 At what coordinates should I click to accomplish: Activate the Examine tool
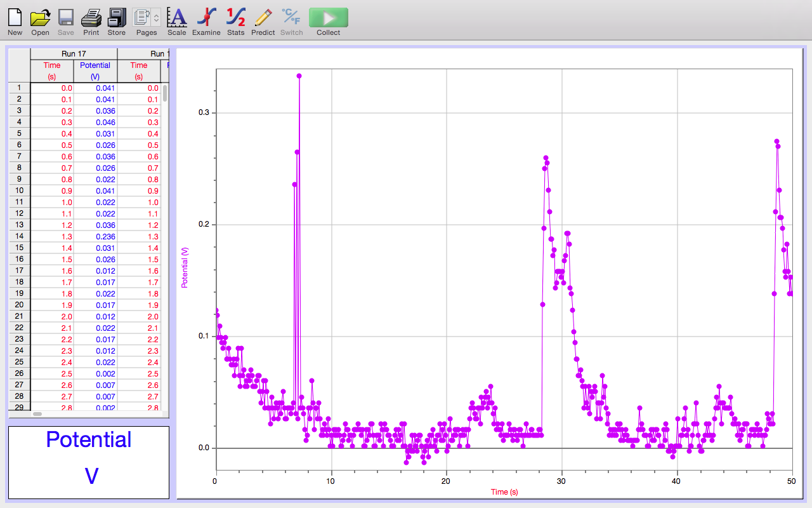(206, 17)
